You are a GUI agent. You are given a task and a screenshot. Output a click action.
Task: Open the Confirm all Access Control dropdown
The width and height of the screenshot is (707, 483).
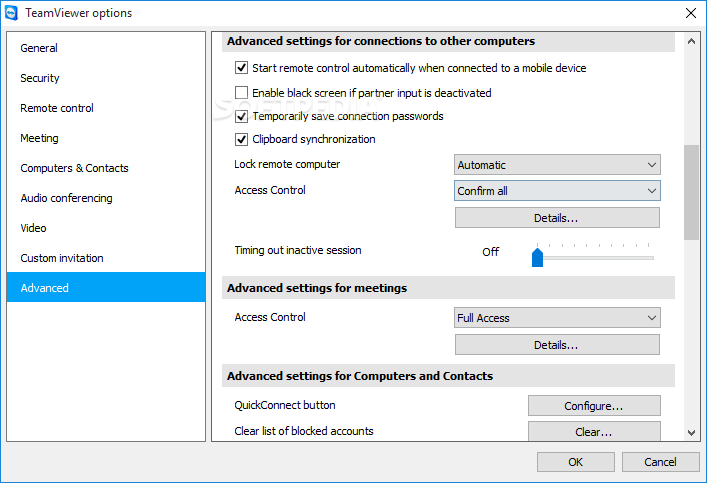pyautogui.click(x=557, y=191)
